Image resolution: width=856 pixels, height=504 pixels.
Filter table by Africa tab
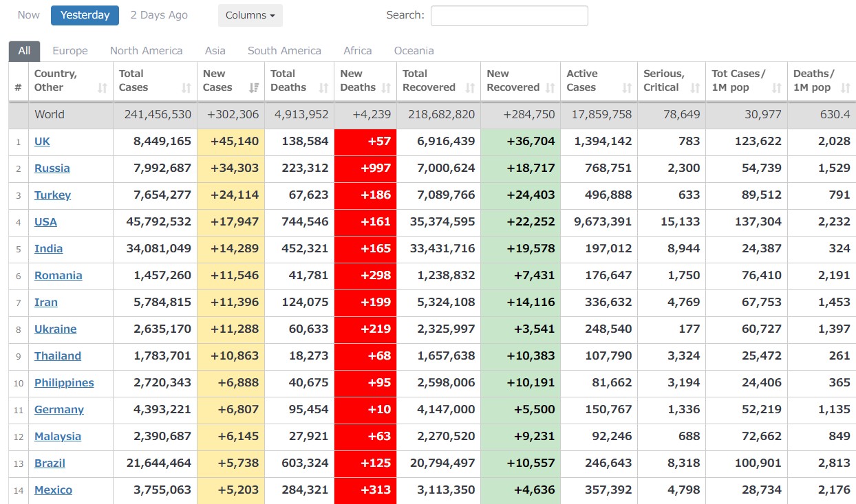click(x=358, y=51)
